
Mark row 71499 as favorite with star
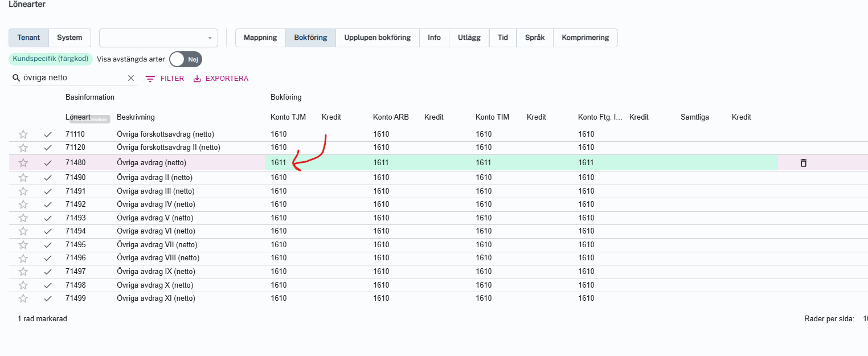coord(23,298)
